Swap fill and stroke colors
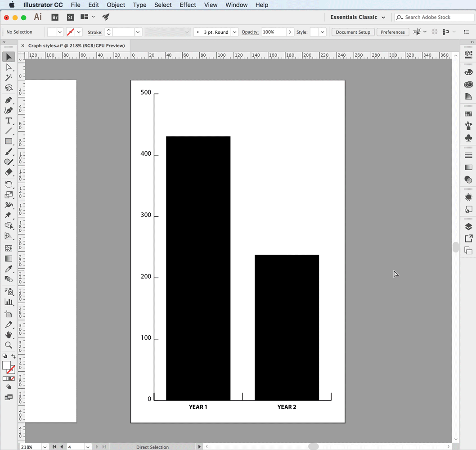 (13, 356)
